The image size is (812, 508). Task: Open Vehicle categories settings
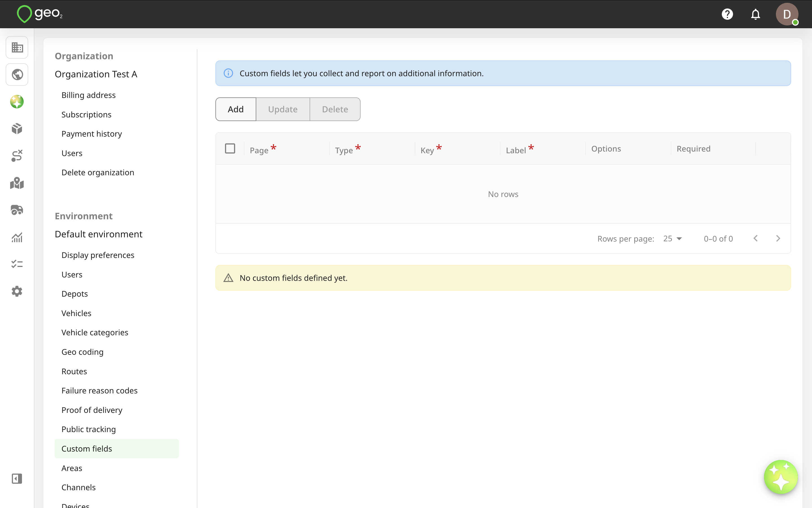point(95,332)
